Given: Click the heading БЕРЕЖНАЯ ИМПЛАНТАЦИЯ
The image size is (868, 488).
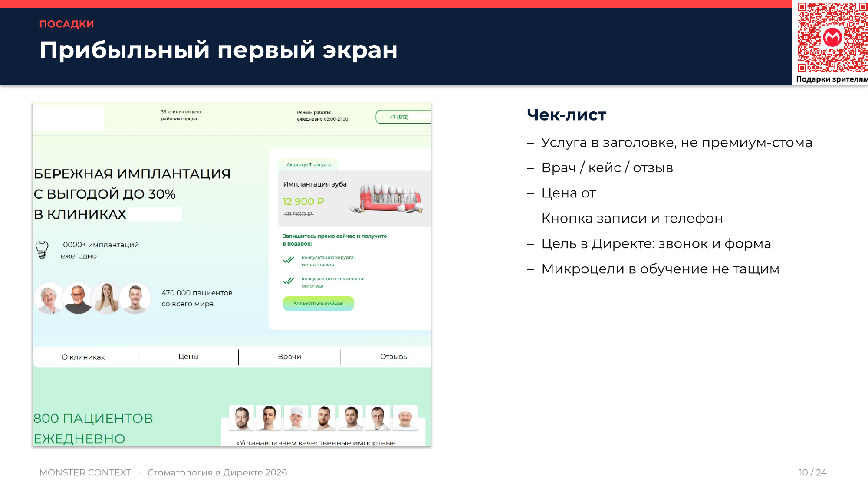Looking at the screenshot, I should tap(132, 174).
